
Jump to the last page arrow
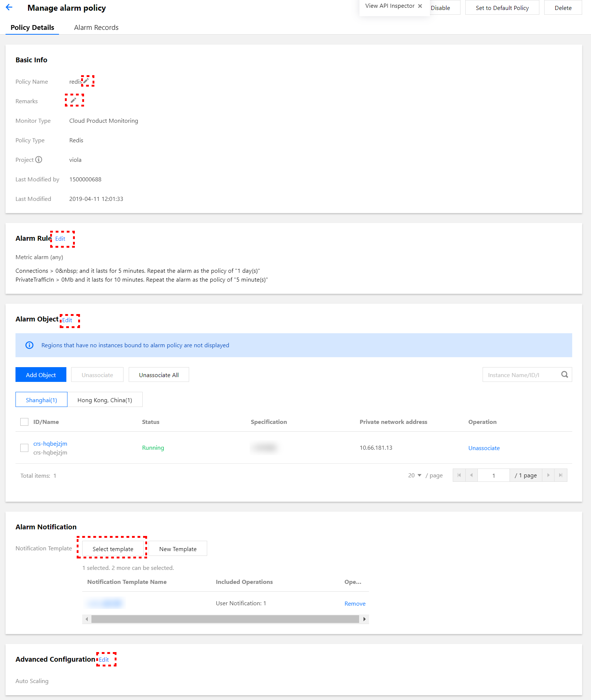tap(560, 475)
